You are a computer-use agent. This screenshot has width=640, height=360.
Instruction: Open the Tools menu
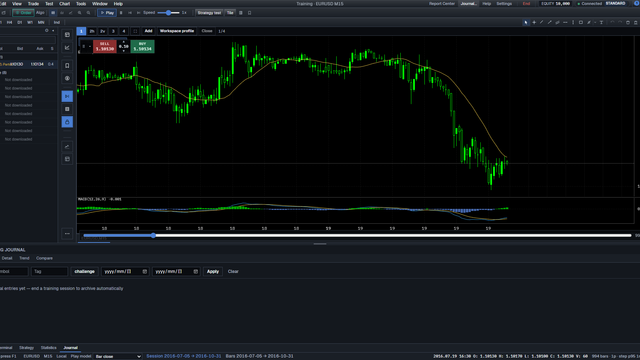(81, 4)
